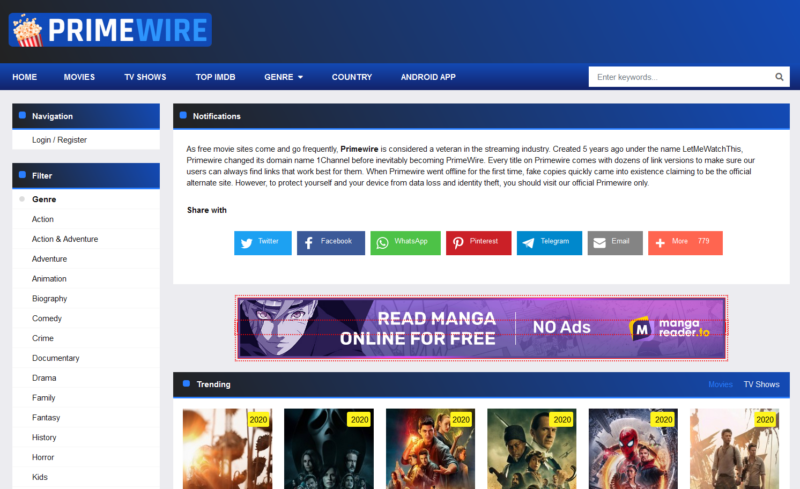Share using the Telegram button

[x=549, y=243]
